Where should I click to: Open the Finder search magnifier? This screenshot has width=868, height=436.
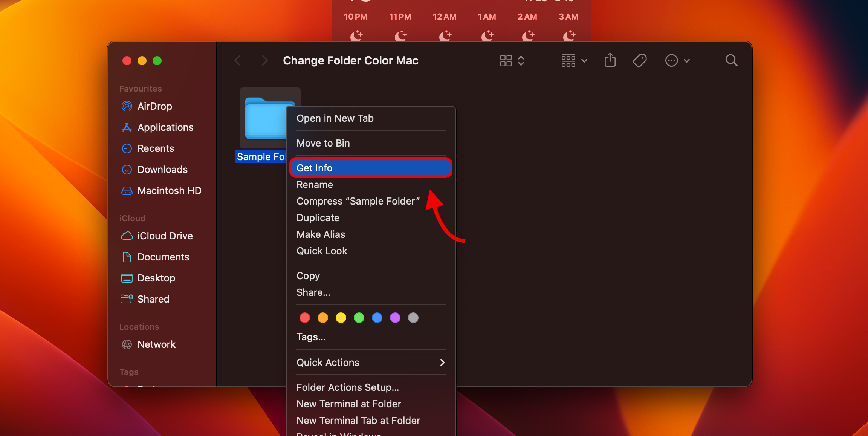click(x=731, y=60)
